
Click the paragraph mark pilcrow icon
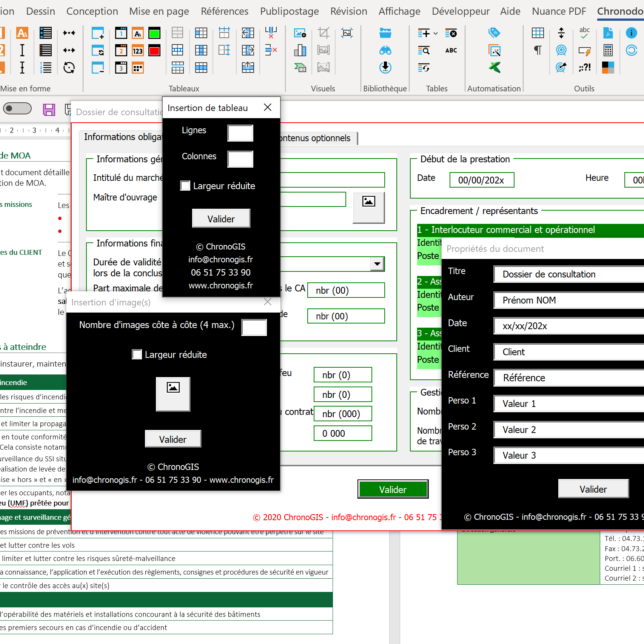[x=538, y=50]
